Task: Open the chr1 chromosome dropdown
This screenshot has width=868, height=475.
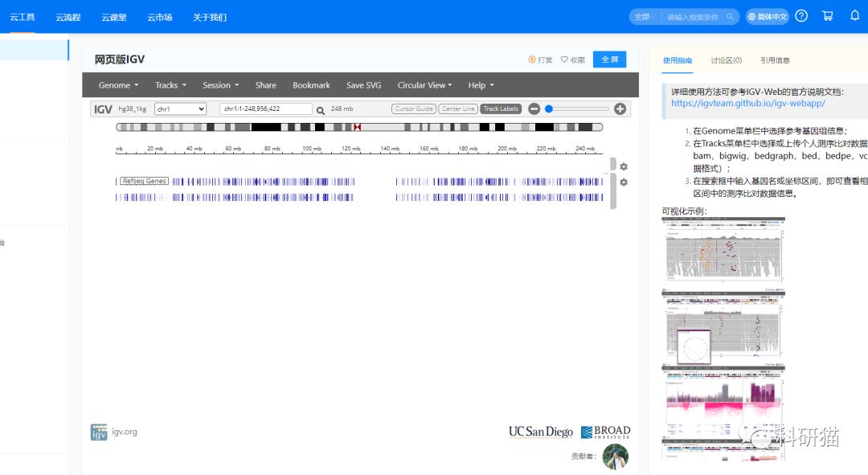Action: (180, 109)
